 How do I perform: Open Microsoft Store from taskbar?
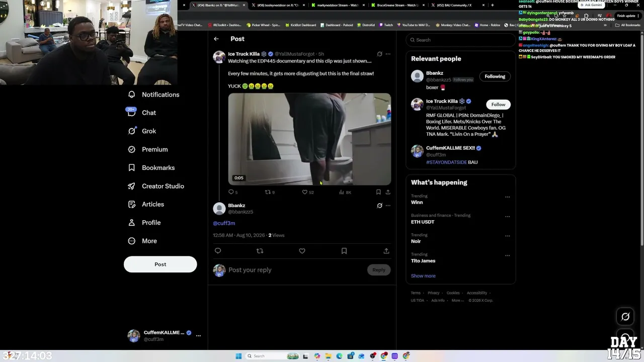(350, 356)
